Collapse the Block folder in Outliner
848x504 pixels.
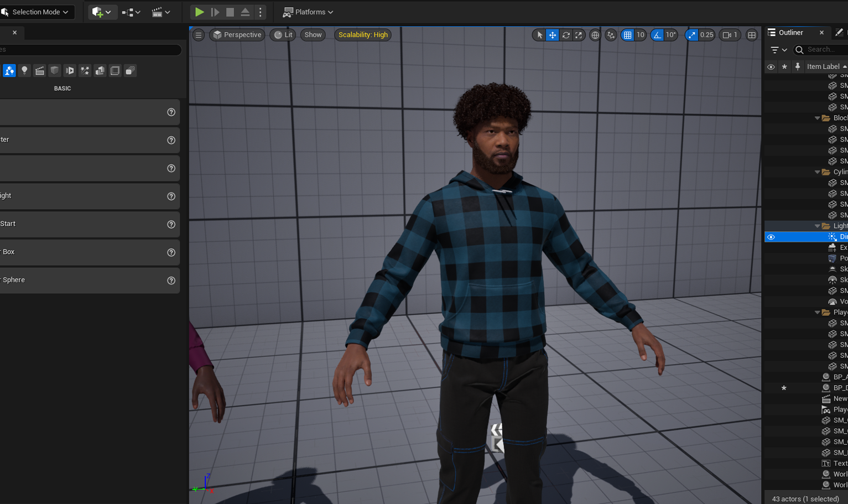pyautogui.click(x=817, y=118)
